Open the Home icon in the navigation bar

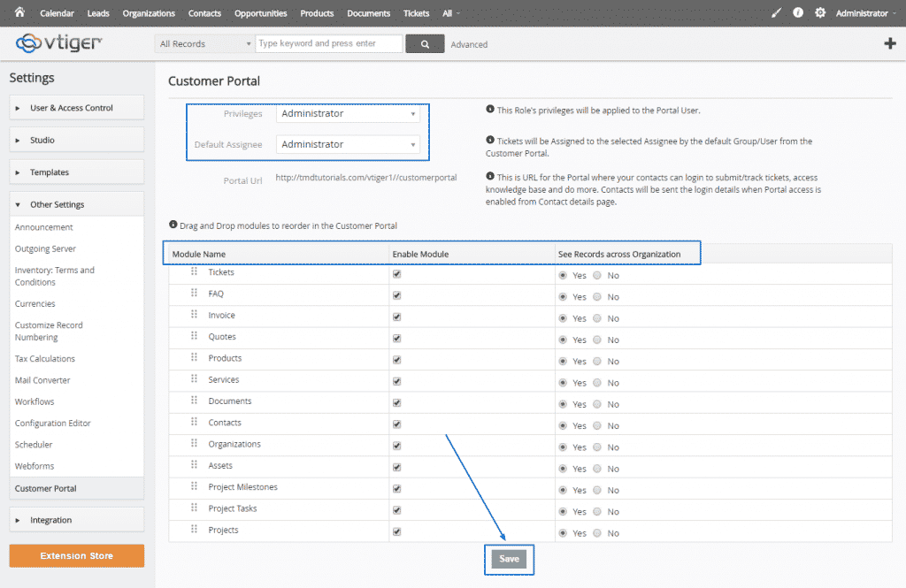tap(19, 13)
